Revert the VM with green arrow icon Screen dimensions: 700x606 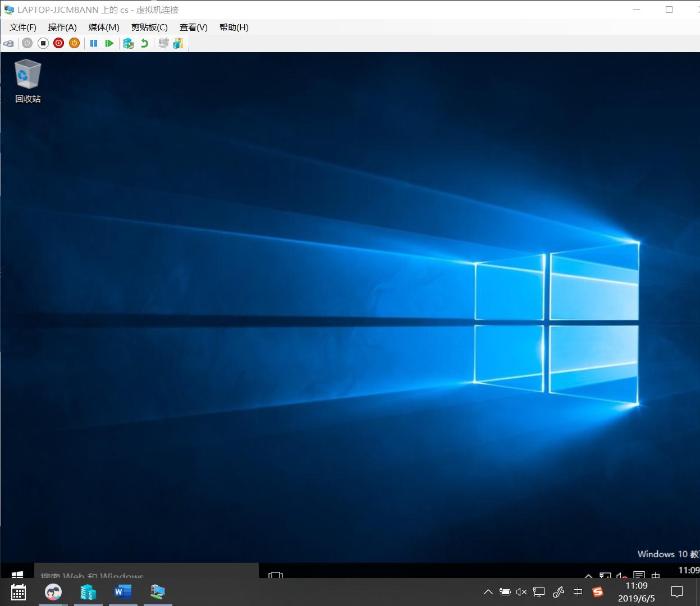coord(144,43)
